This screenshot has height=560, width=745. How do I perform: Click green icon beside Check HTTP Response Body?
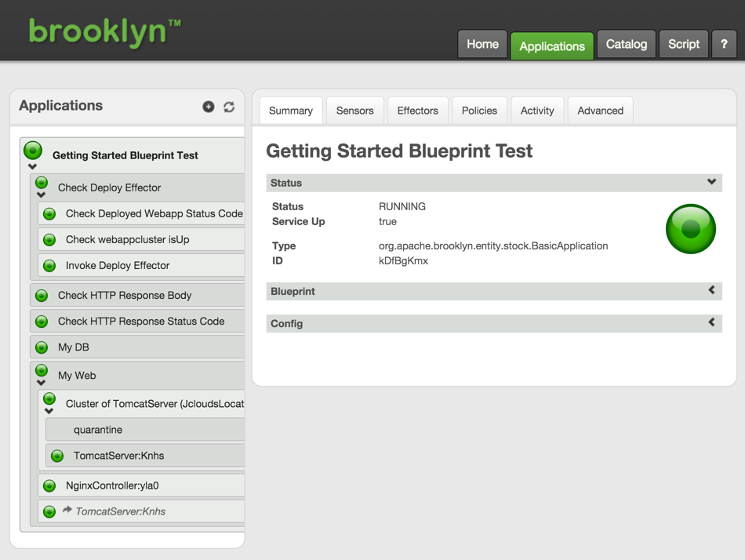tap(42, 296)
